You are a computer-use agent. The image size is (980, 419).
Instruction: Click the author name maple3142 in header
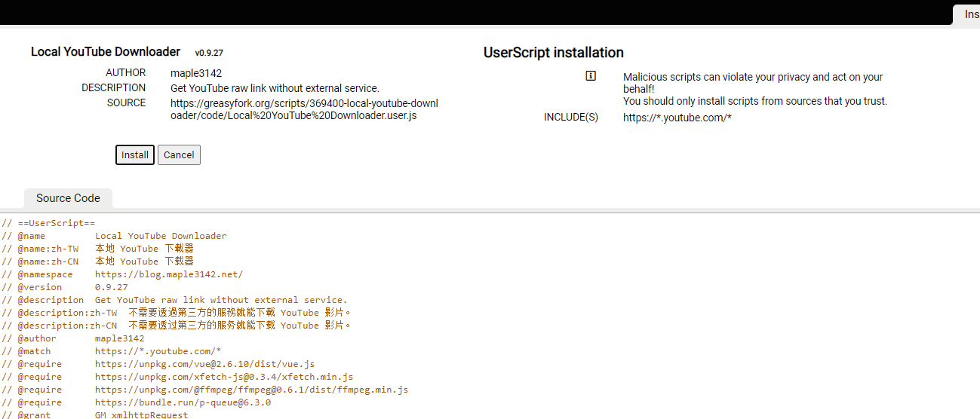(x=196, y=73)
